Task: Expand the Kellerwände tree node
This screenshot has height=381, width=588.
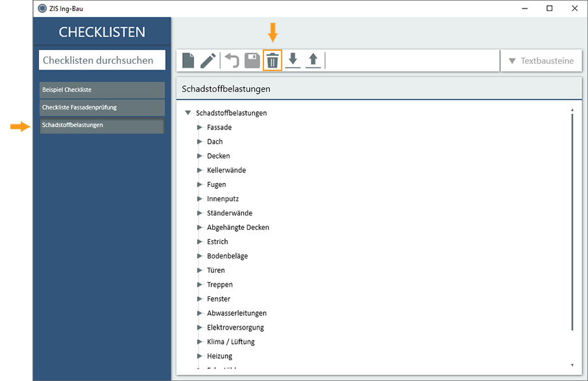Action: (200, 171)
